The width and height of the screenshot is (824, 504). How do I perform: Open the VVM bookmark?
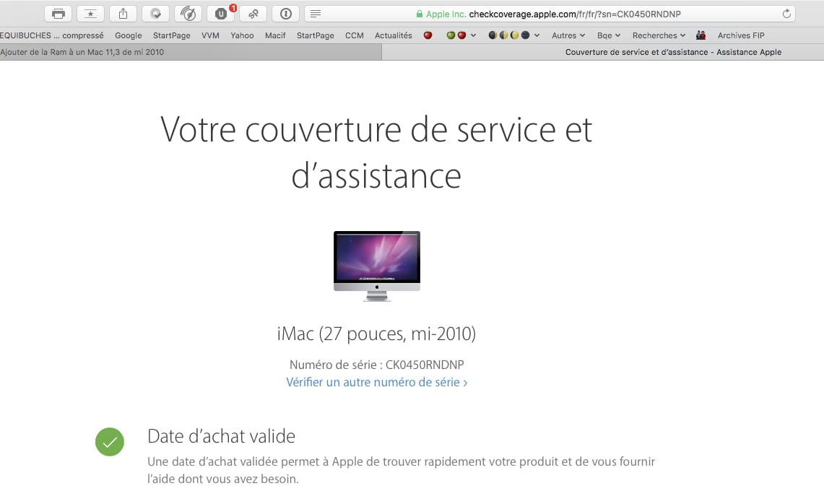coord(210,35)
